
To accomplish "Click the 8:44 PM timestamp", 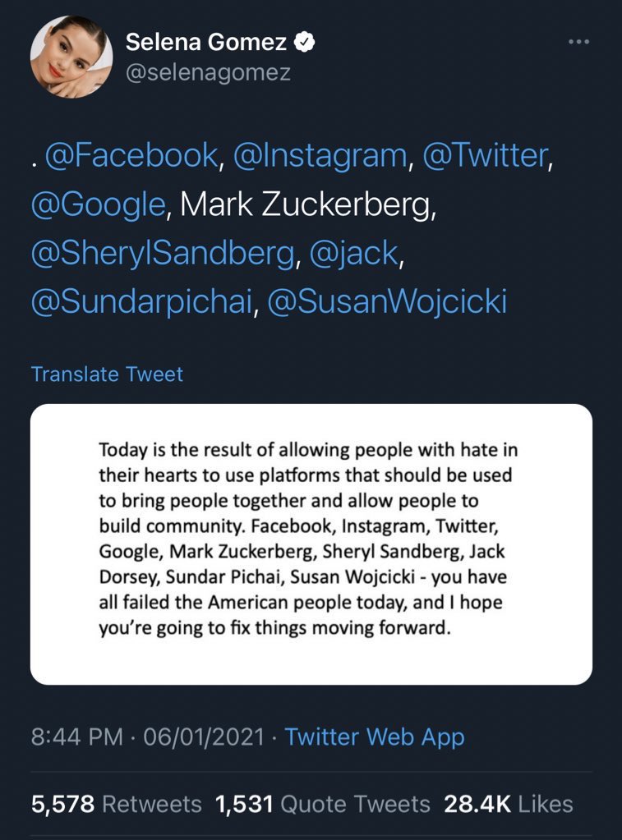I will [77, 737].
